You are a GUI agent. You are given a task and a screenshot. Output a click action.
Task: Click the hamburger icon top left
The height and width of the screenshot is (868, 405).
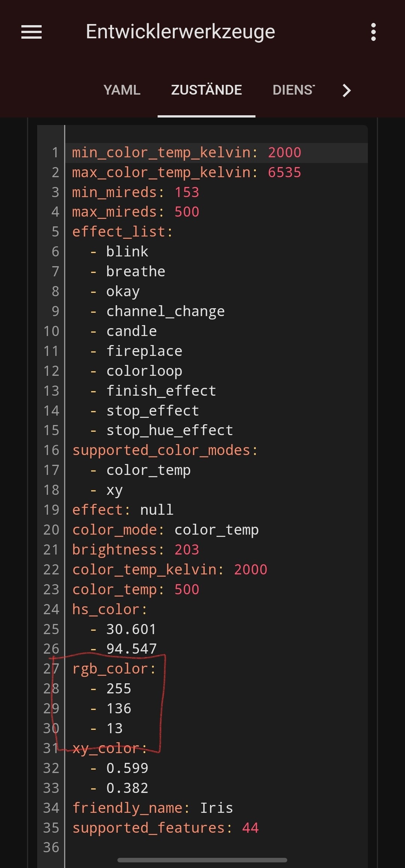click(x=32, y=32)
